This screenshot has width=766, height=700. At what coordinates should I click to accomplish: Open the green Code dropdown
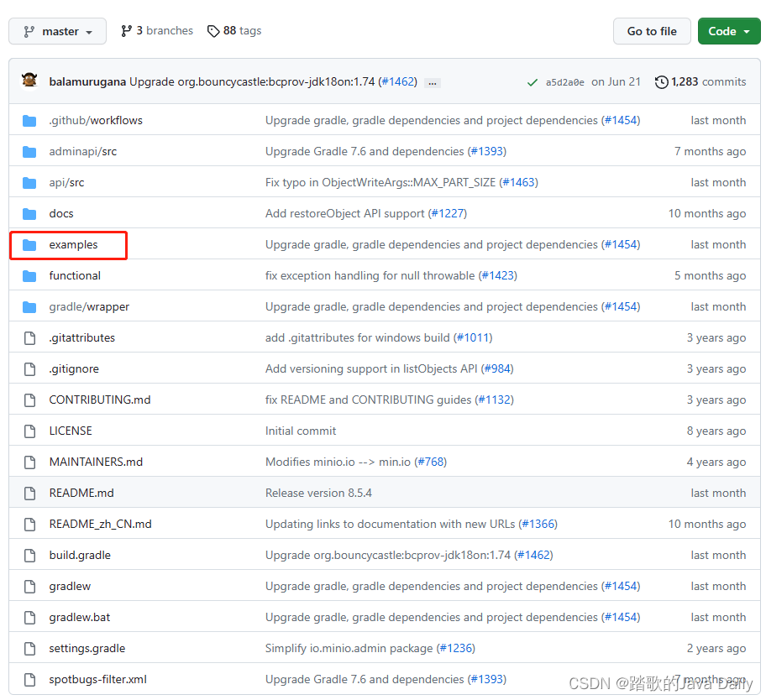coord(729,31)
